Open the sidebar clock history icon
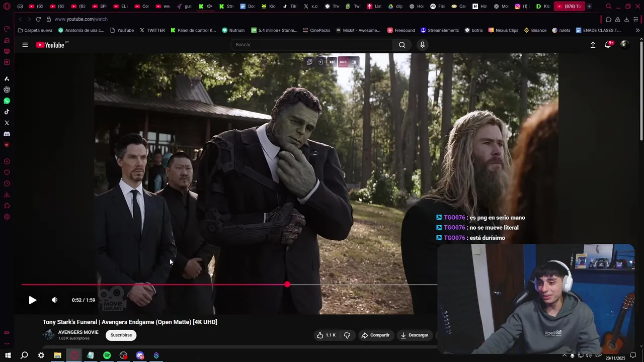 coord(7,184)
